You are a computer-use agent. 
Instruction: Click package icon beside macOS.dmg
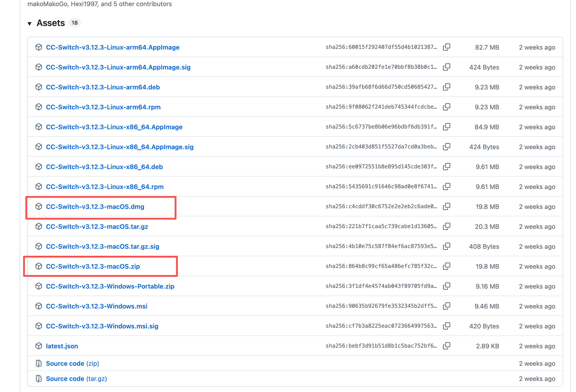[39, 207]
